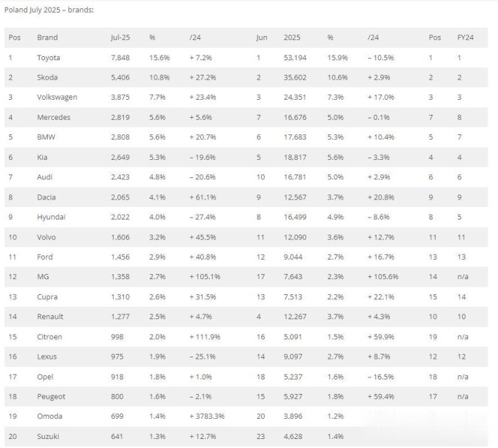Screen dimensions: 498x448
Task: Select the MG brand cell
Action: pos(43,277)
